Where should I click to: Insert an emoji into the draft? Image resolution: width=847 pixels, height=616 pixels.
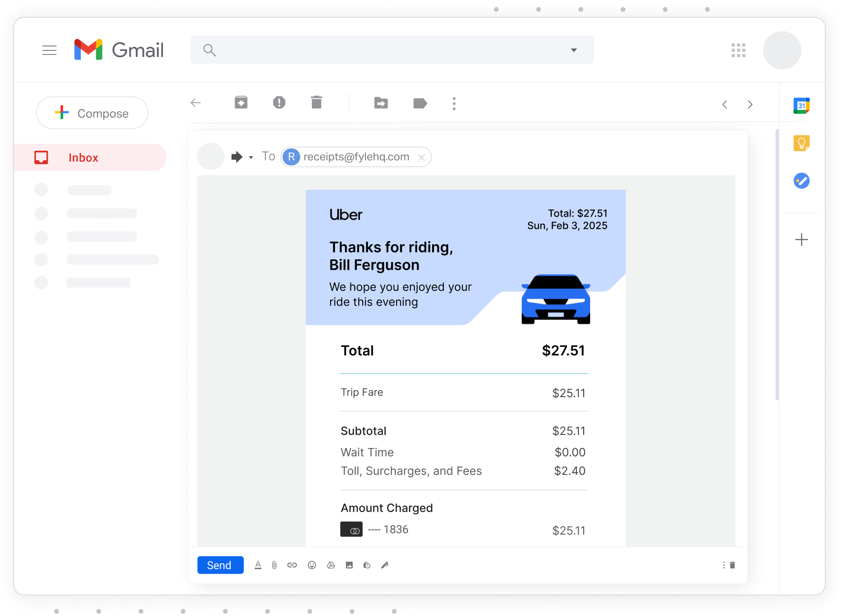(312, 565)
